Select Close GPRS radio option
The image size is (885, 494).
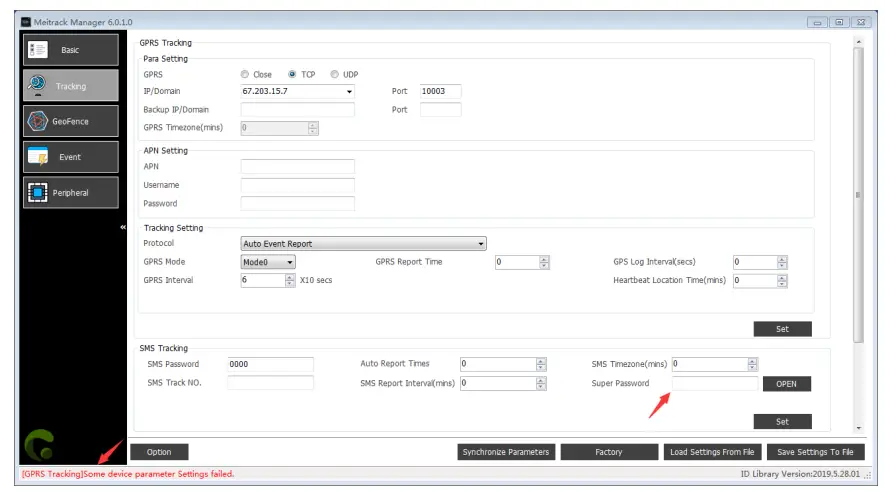(244, 74)
